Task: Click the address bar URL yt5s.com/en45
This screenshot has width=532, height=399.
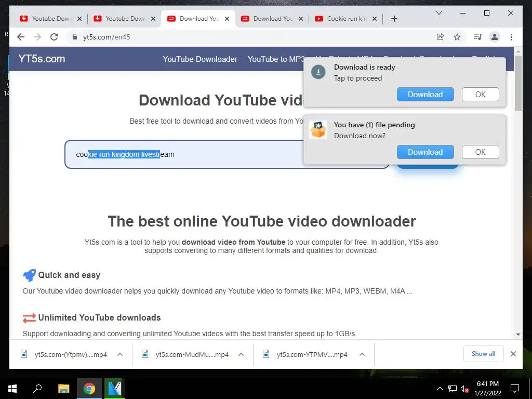Action: 107,37
